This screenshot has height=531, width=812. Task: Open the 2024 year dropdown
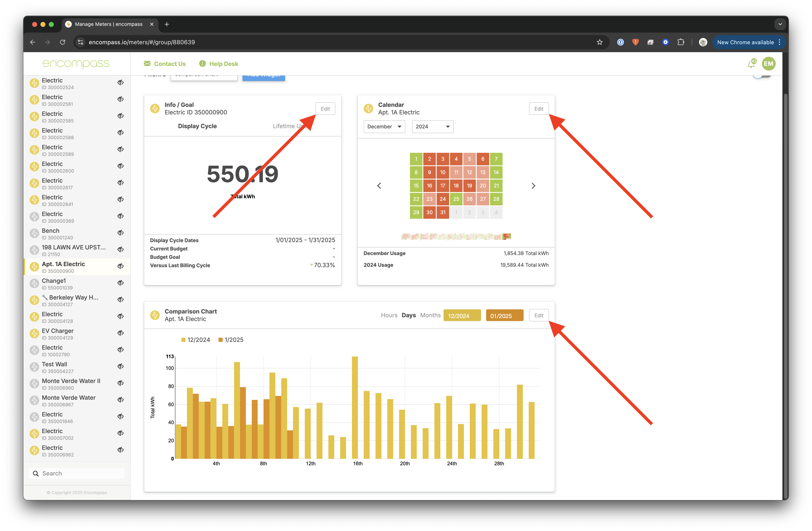pyautogui.click(x=432, y=127)
